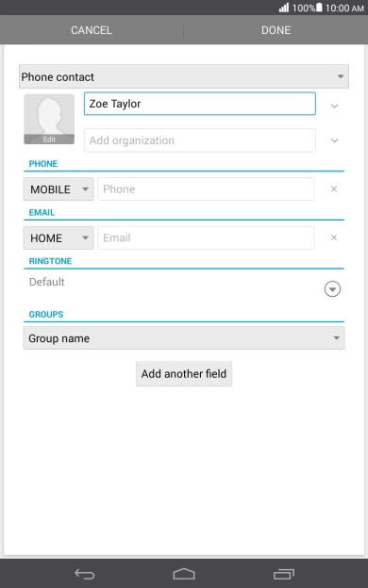Screen dimensions: 368x588
Task: Tap CANCEL in the top bar
Action: [92, 30]
